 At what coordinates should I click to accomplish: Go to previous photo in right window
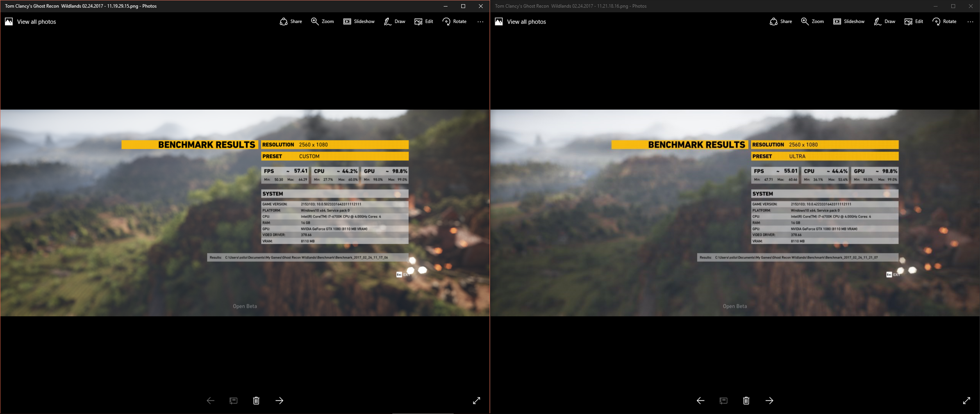[x=700, y=400]
